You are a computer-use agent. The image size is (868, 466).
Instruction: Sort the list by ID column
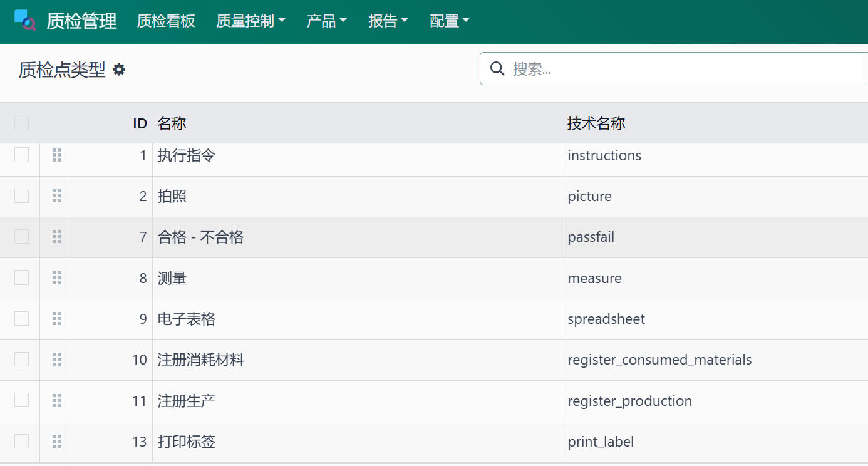pyautogui.click(x=140, y=123)
